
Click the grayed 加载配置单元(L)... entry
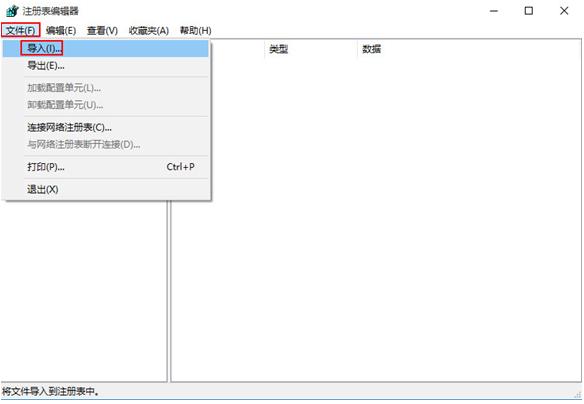[105, 88]
